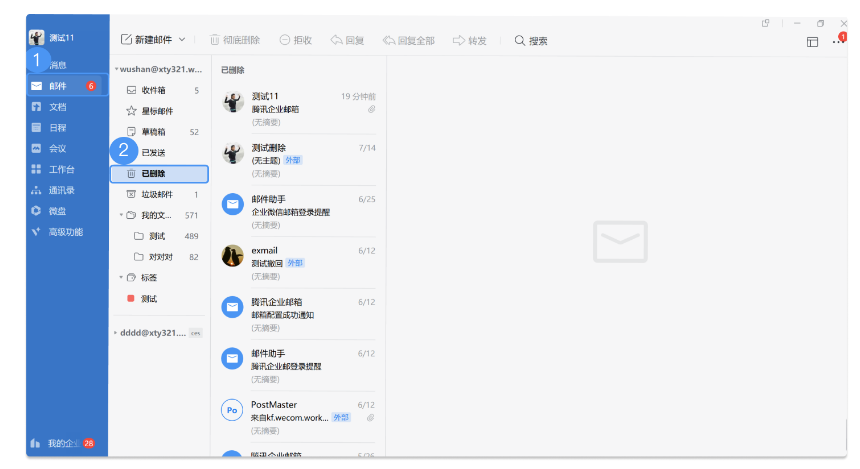This screenshot has width=860, height=469.
Task: Open the more options menu icon
Action: [838, 41]
